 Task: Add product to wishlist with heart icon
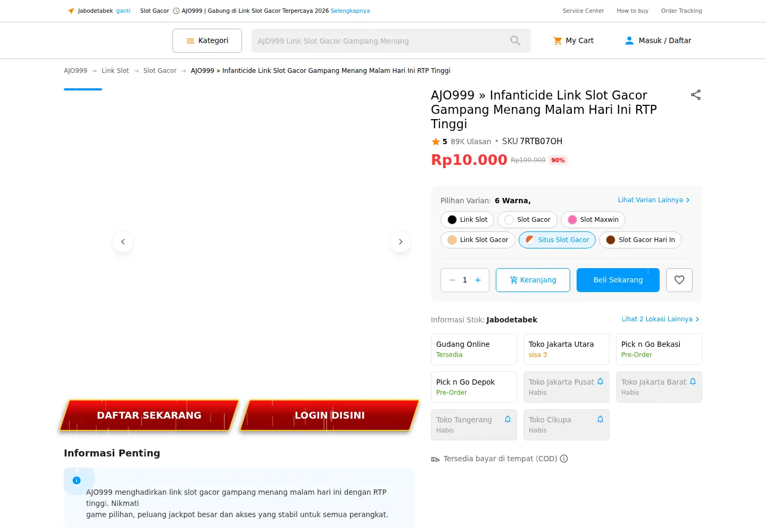[679, 280]
